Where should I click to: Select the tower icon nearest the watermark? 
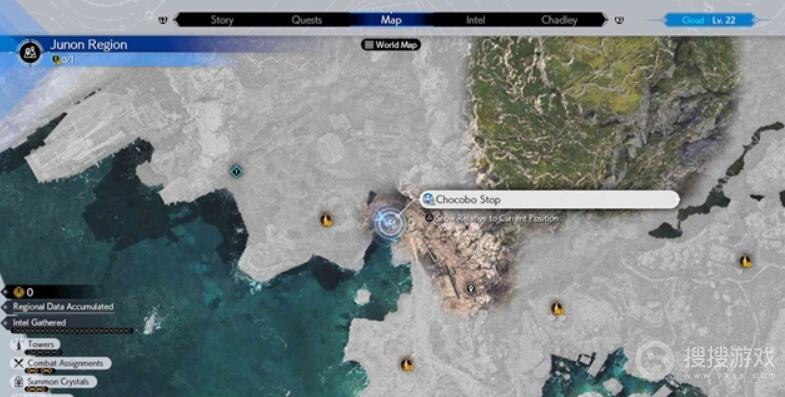[745, 261]
